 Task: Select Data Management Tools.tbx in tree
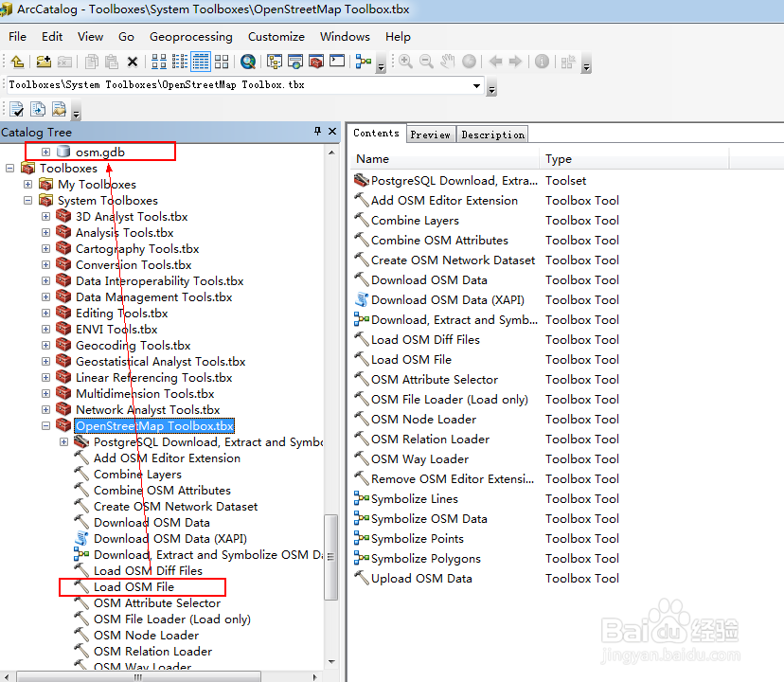(x=153, y=297)
